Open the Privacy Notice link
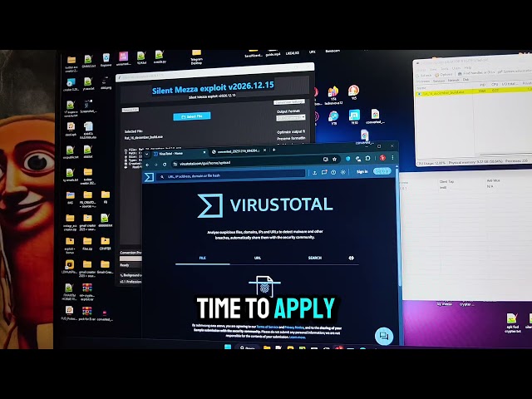 pyautogui.click(x=293, y=328)
